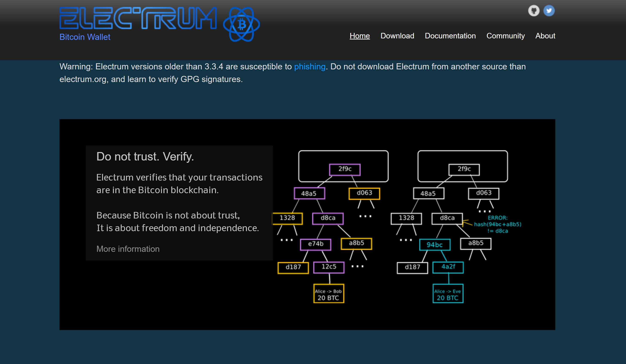Open the Documentation menu item

(450, 35)
